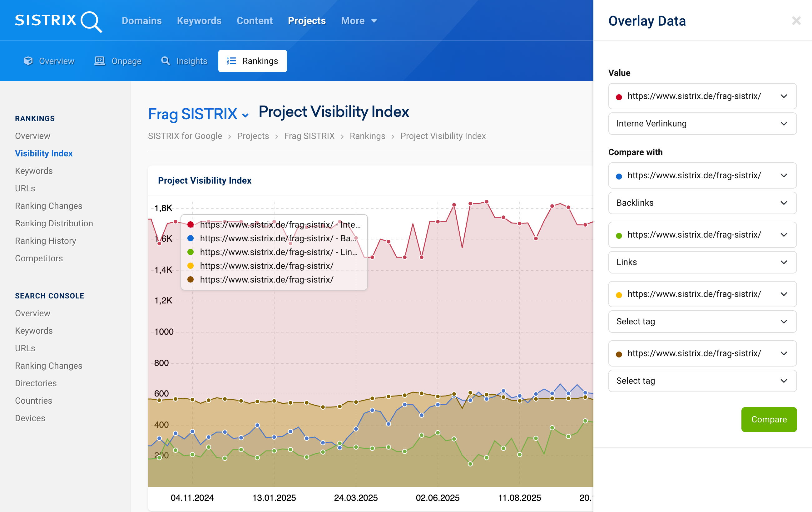Open Ranking Distribution in the sidebar
Screen dimensions: 812x512
point(54,223)
